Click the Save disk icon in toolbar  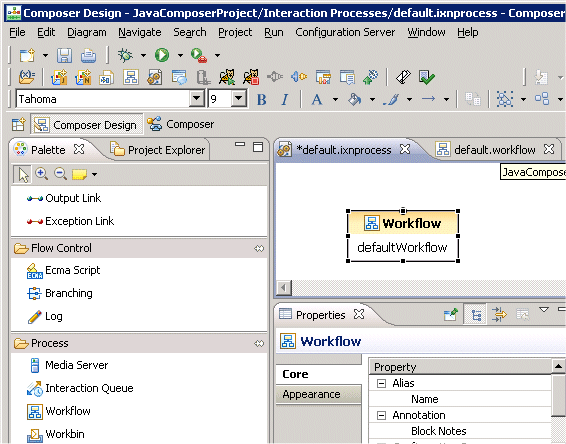pyautogui.click(x=64, y=56)
